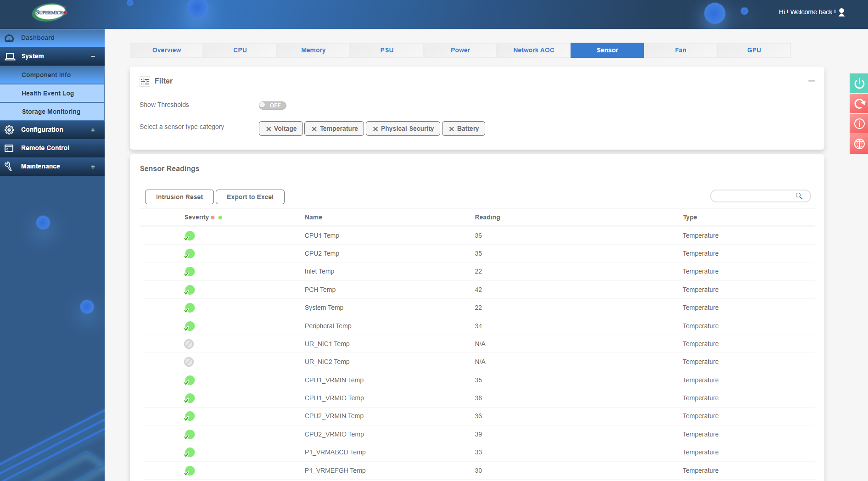The height and width of the screenshot is (481, 868).
Task: Click the Dashboard gauge icon
Action: (9, 38)
